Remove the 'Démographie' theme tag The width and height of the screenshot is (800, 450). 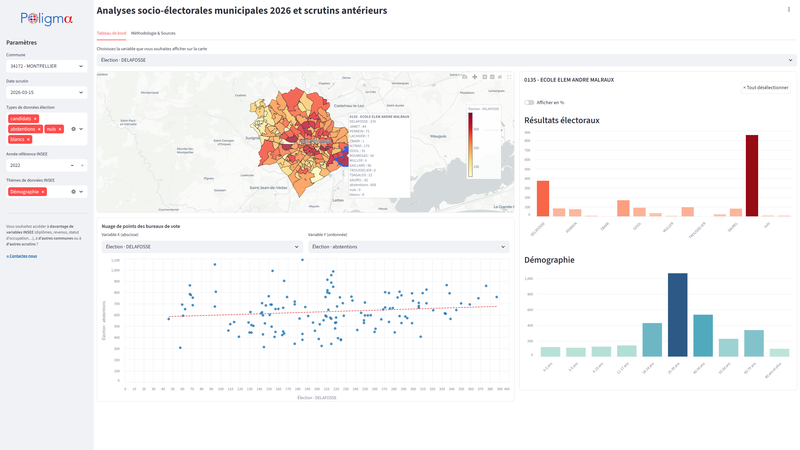pyautogui.click(x=43, y=192)
